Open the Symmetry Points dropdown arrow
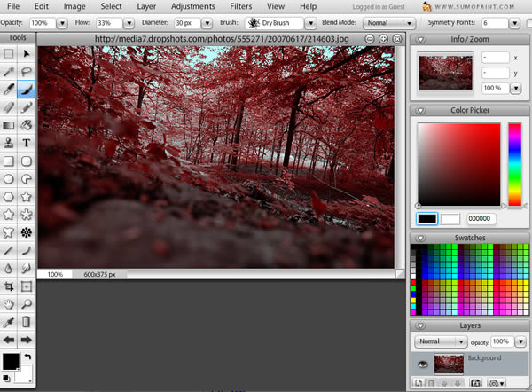 click(x=514, y=23)
